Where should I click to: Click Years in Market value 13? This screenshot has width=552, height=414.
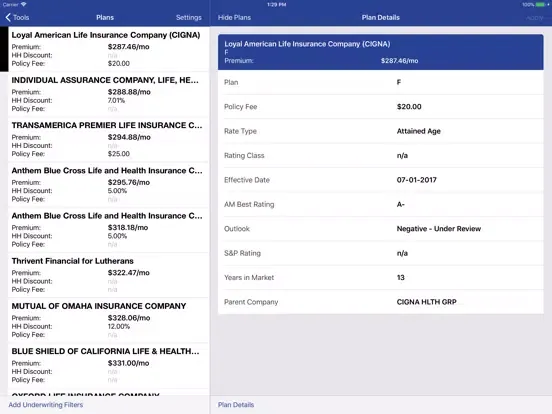pyautogui.click(x=401, y=278)
